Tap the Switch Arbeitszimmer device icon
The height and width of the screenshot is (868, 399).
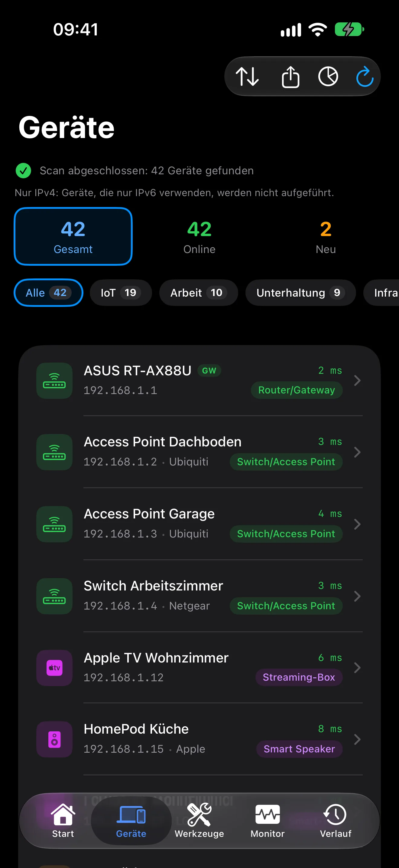54,596
